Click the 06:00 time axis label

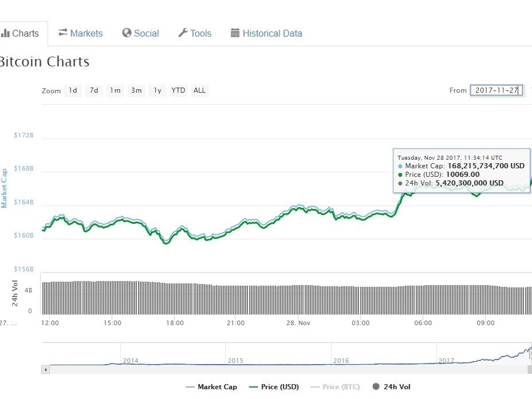coord(423,323)
